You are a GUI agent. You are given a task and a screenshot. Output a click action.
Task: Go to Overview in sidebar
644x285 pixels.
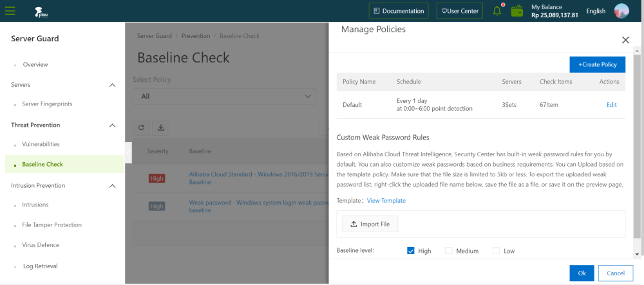click(x=35, y=64)
